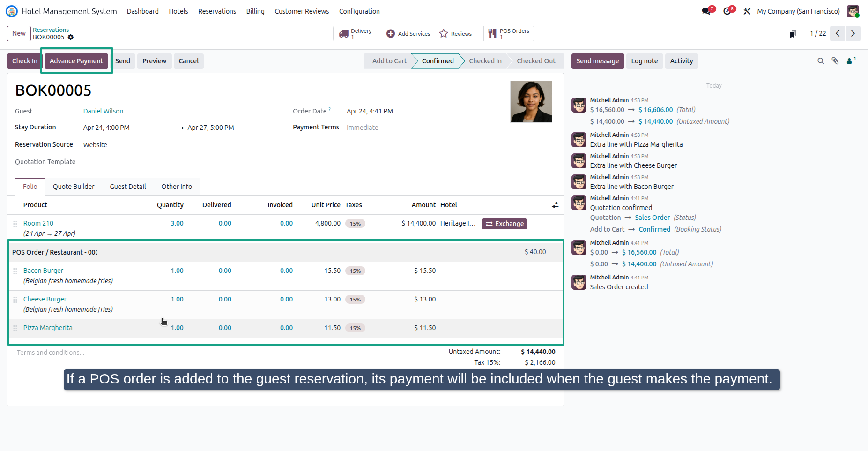Open the Daniel Wilson guest link
Viewport: 868px width, 451px height.
[x=103, y=111]
